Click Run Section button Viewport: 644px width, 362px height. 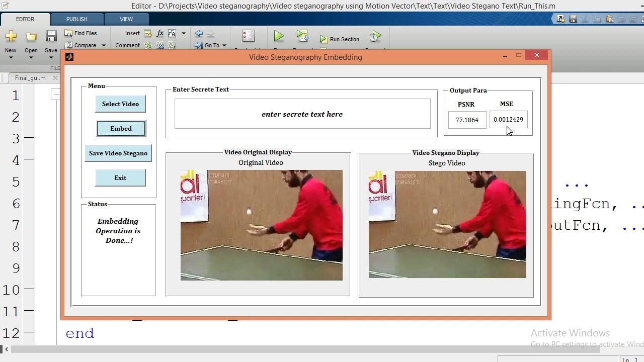click(340, 39)
